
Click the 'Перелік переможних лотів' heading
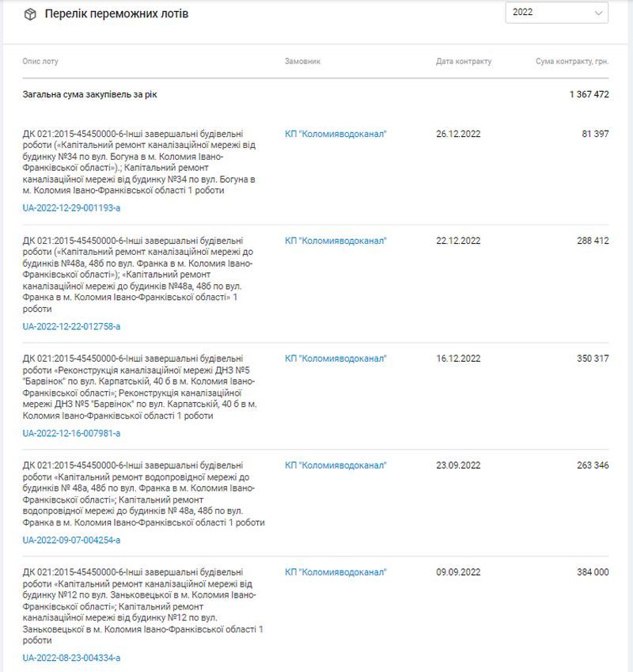coord(116,14)
